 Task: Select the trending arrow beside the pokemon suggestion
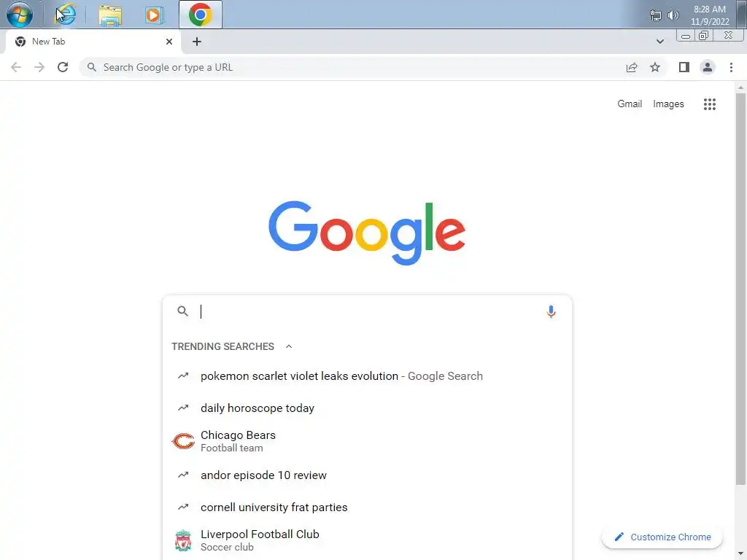click(183, 376)
